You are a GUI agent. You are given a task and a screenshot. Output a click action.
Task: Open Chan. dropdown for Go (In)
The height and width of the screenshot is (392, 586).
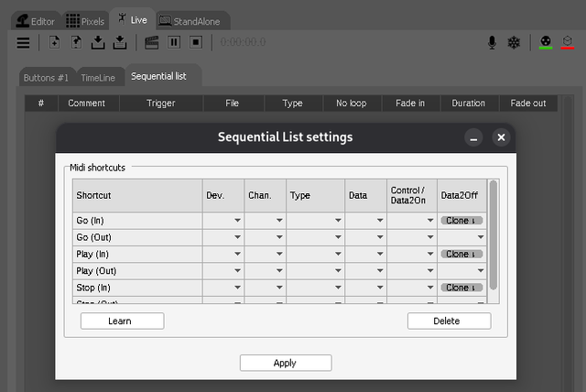coord(266,221)
